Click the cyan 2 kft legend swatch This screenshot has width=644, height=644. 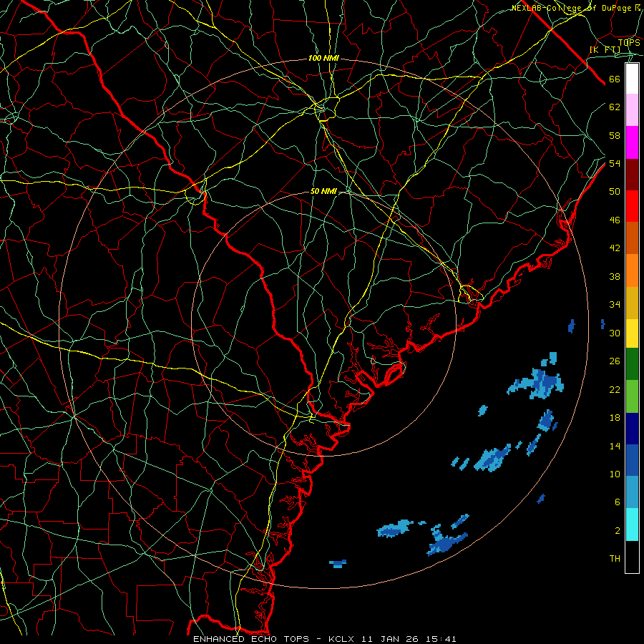(x=632, y=525)
